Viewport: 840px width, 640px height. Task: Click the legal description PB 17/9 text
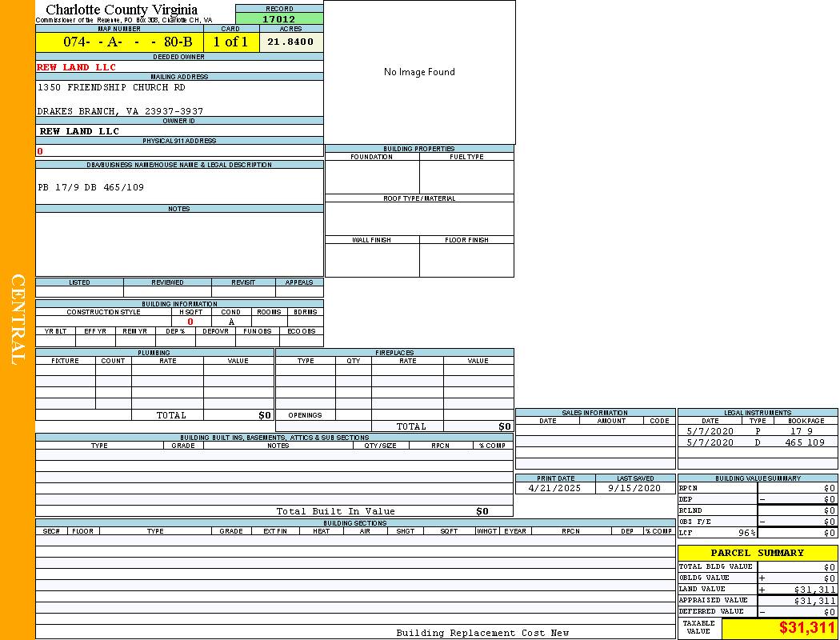click(91, 187)
